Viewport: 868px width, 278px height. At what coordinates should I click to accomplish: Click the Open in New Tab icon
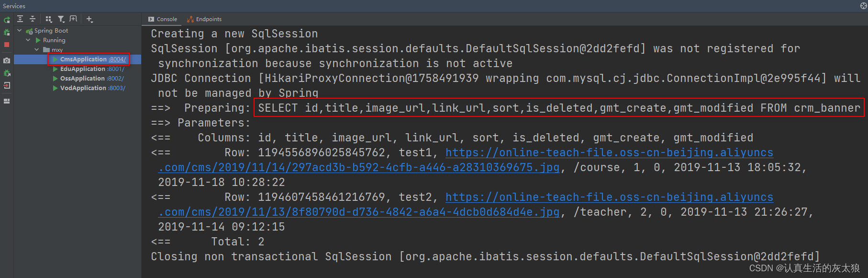(x=73, y=19)
